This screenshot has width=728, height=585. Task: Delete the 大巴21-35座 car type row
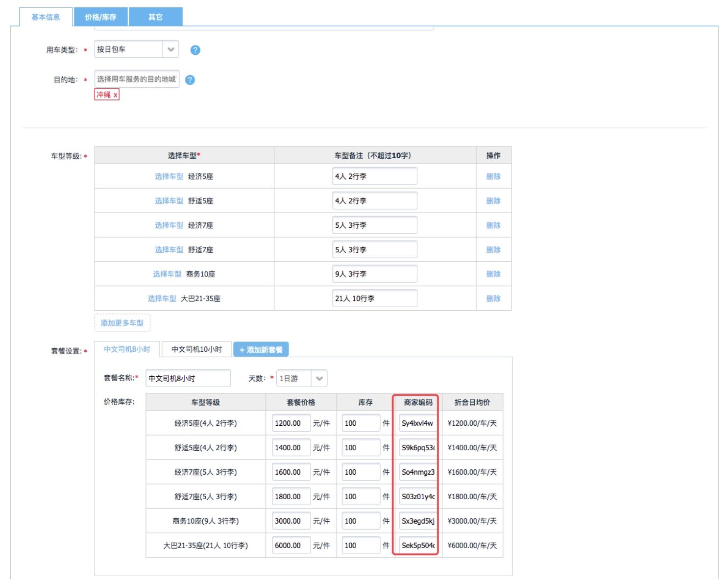tap(493, 298)
